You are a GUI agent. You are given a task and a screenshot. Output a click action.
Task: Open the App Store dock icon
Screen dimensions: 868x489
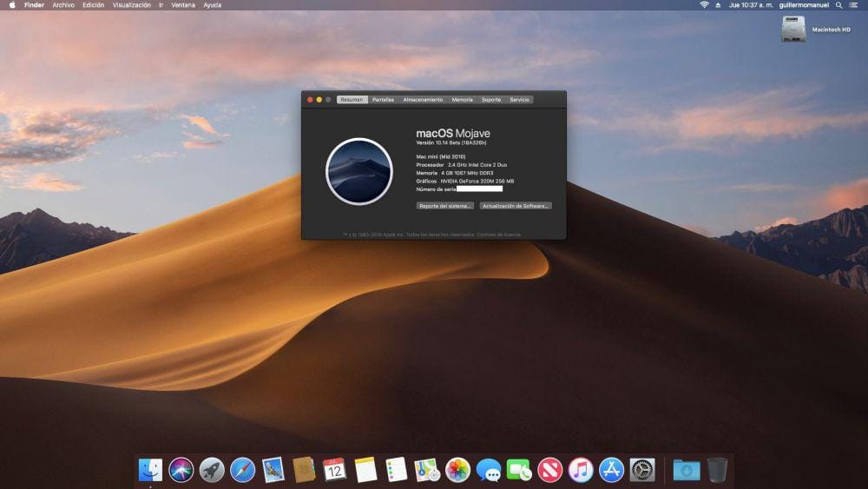(612, 470)
